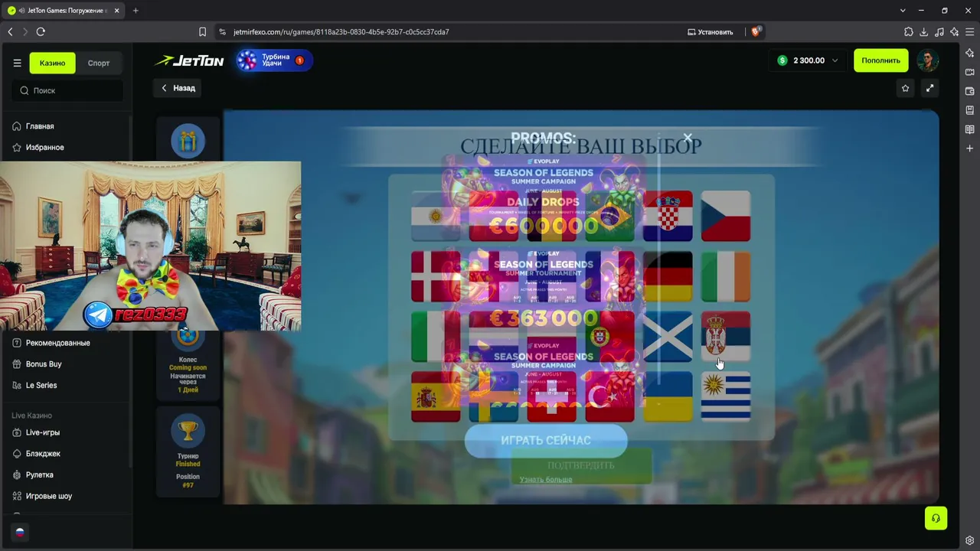Bookmark this page in the address bar

point(202,31)
